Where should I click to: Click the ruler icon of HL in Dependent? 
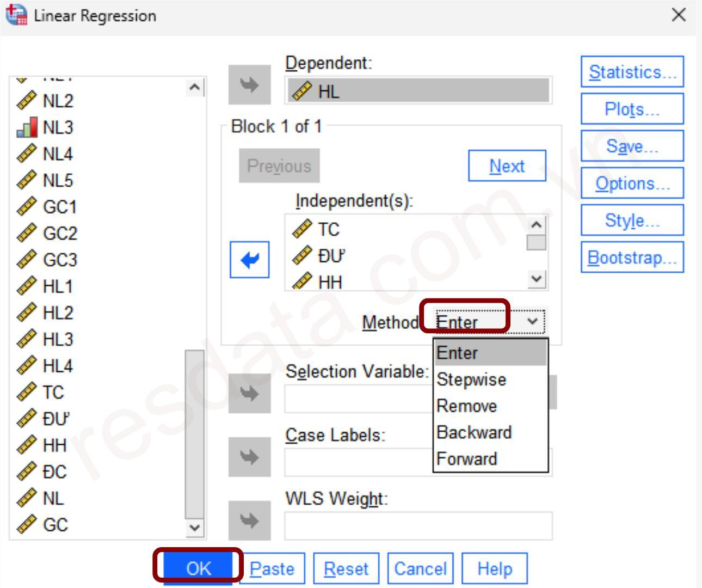click(x=302, y=91)
